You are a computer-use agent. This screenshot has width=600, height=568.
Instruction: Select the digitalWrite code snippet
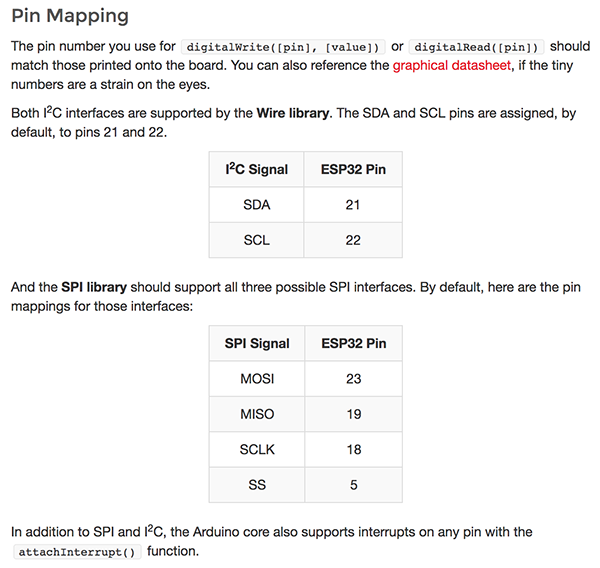coord(283,47)
